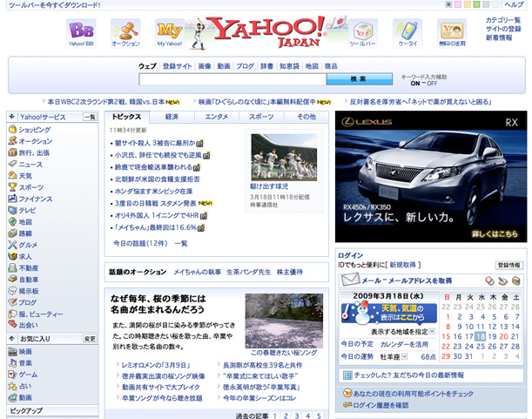The width and height of the screenshot is (532, 419).
Task: Open the カテゴリ一覧 link
Action: click(x=502, y=20)
